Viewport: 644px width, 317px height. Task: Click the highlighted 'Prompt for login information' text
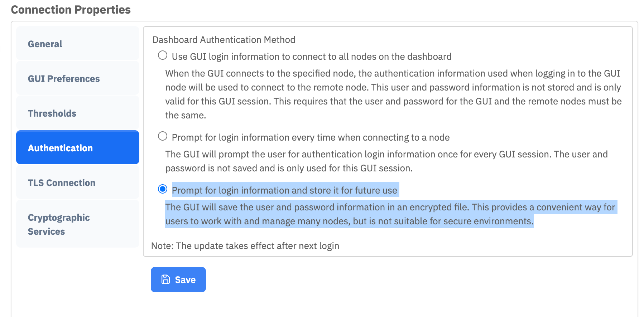(284, 190)
